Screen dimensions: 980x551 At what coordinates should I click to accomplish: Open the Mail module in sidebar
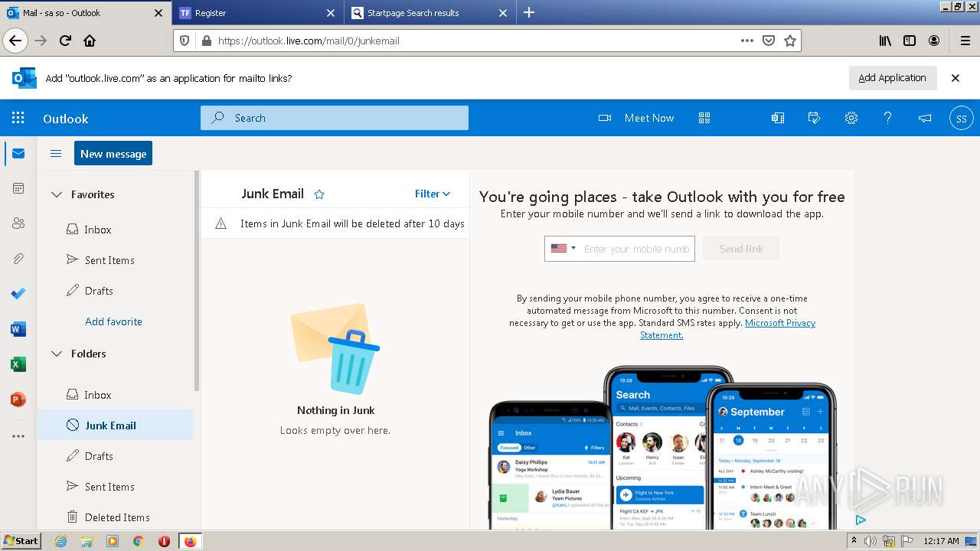(x=18, y=154)
